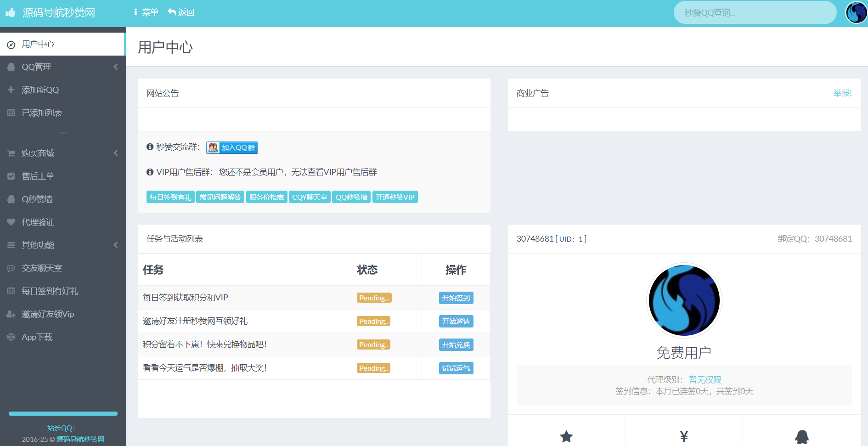Click the yen currency icon
868x446 pixels.
tap(684, 436)
